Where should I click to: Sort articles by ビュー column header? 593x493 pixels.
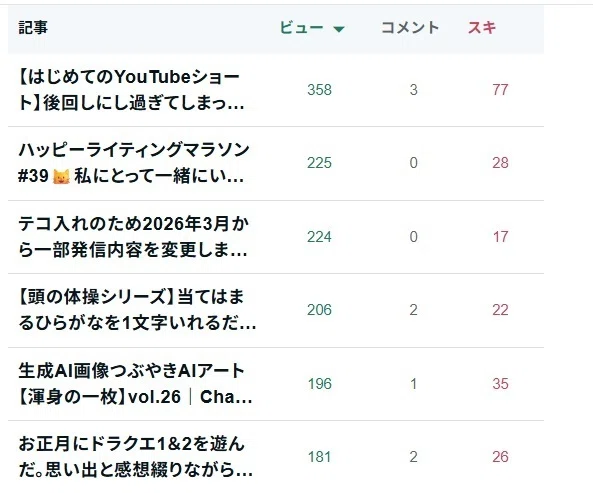pyautogui.click(x=301, y=28)
